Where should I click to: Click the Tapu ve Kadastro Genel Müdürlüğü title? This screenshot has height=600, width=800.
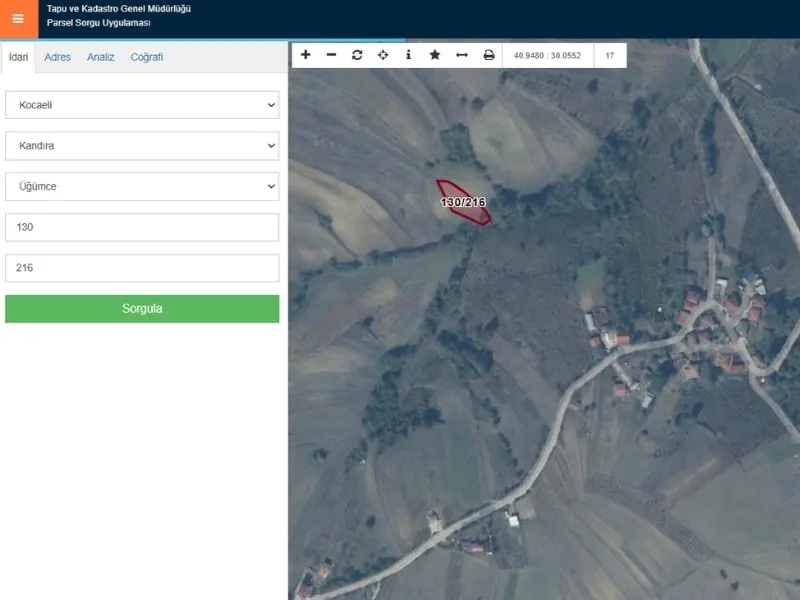(119, 9)
